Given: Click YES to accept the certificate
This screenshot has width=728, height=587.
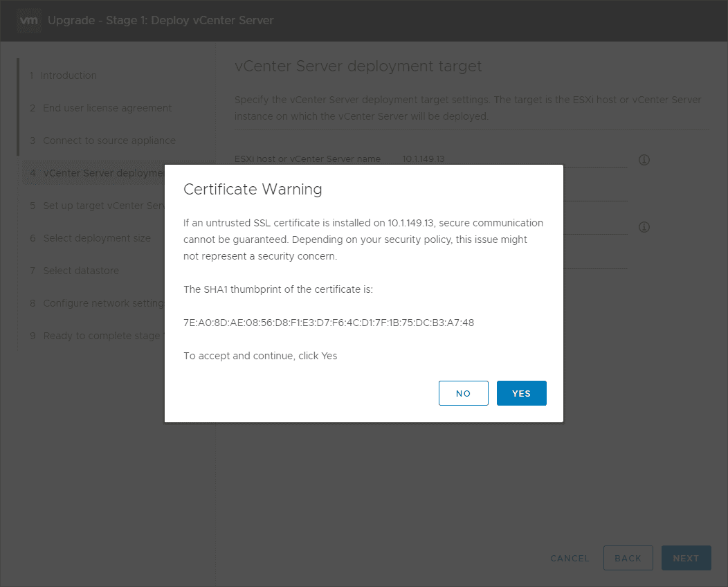Looking at the screenshot, I should 521,393.
